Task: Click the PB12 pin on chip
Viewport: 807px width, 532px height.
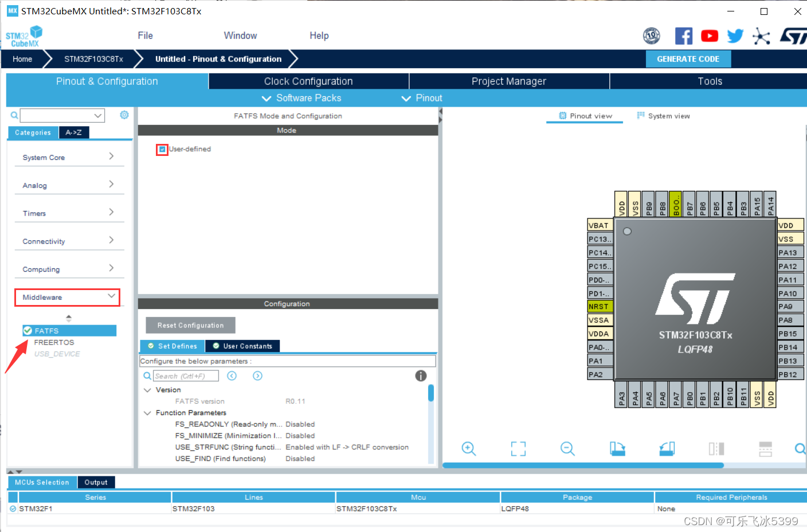Action: [791, 375]
